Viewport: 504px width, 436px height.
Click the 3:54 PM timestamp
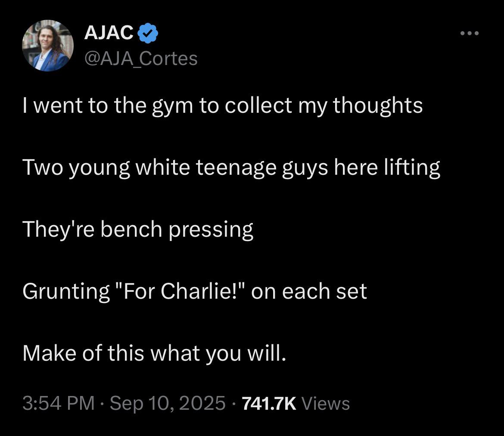pos(59,403)
